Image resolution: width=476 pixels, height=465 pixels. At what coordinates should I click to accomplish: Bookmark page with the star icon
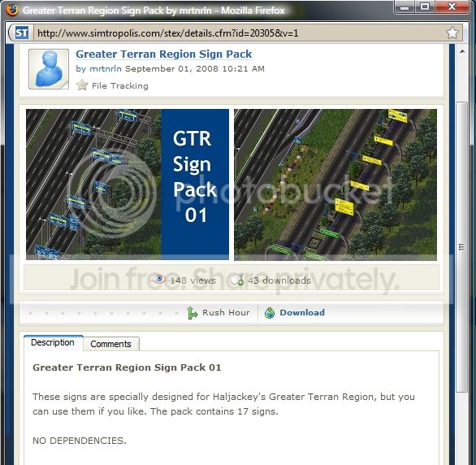452,33
